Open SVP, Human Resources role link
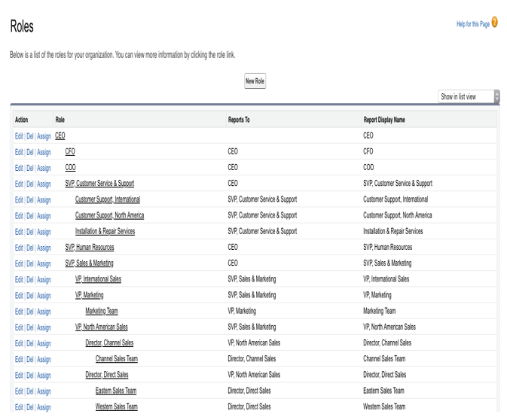This screenshot has width=507, height=420. coord(90,247)
